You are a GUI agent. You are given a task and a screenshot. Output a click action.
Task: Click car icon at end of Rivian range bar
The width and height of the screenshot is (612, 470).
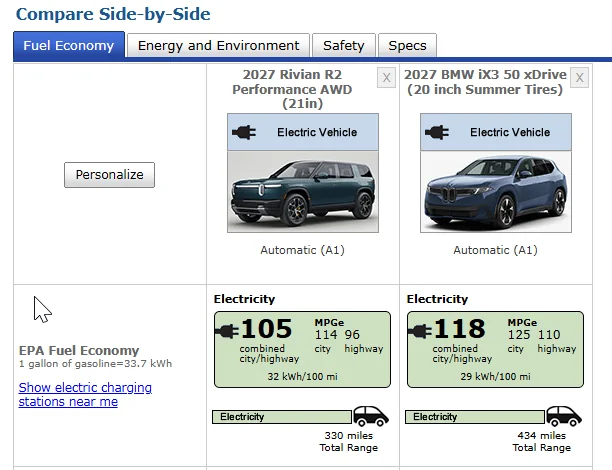(371, 416)
